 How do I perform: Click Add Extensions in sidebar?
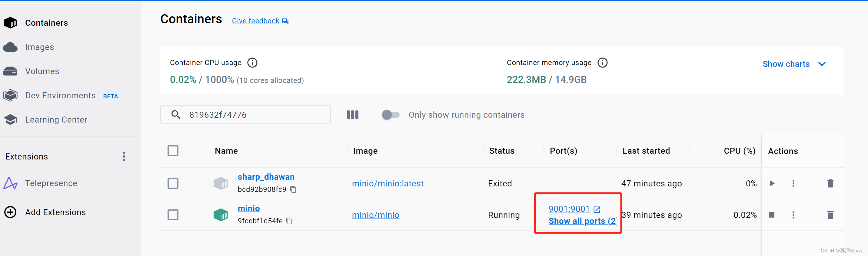click(x=56, y=212)
